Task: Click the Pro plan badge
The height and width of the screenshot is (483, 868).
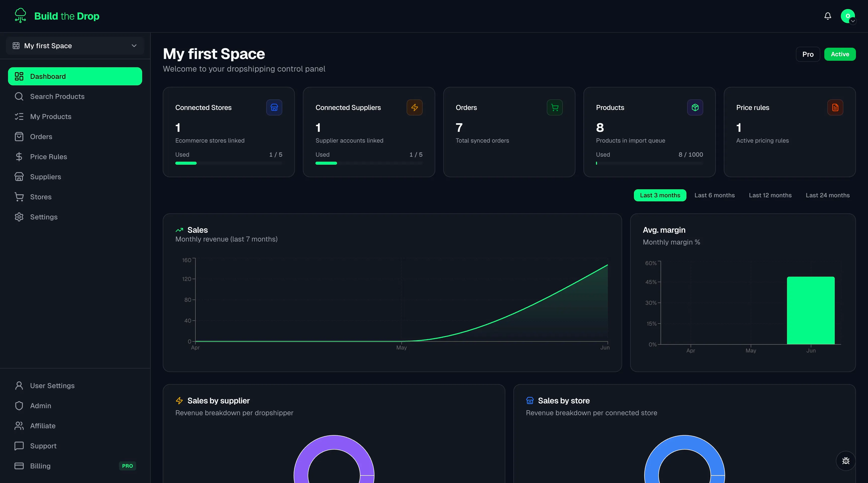Action: click(x=808, y=54)
